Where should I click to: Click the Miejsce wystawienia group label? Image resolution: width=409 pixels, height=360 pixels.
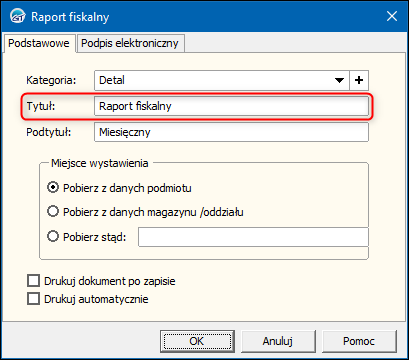tap(100, 163)
